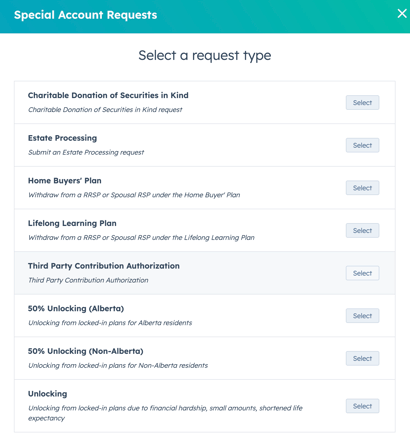
Task: Click the financial hardship unlocking description
Action: [x=165, y=413]
